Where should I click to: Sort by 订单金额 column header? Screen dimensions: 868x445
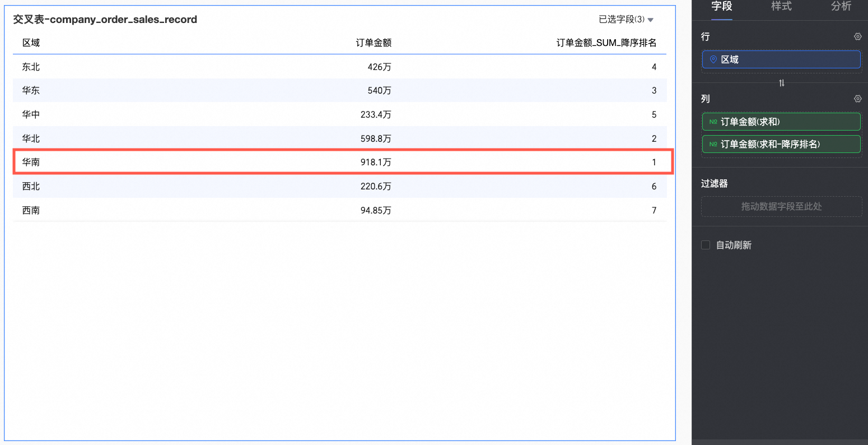pos(374,43)
